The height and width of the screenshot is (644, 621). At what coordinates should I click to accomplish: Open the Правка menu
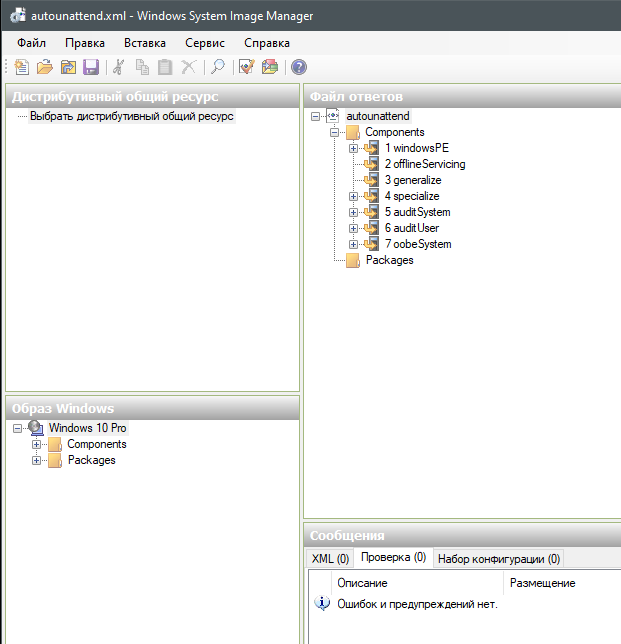click(x=85, y=43)
